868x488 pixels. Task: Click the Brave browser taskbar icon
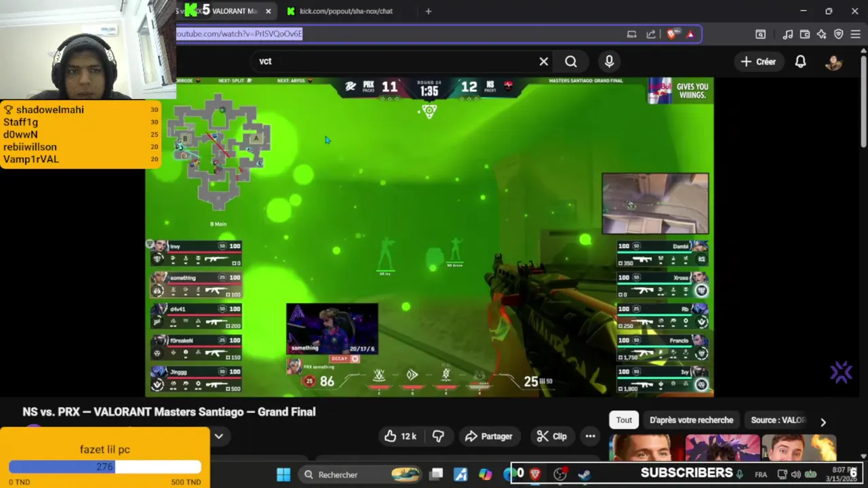(x=535, y=474)
